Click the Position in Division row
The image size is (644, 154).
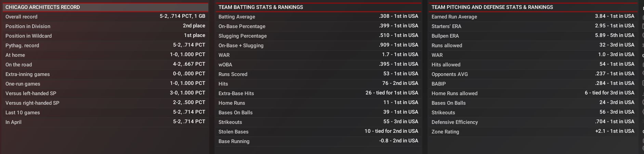tap(105, 26)
